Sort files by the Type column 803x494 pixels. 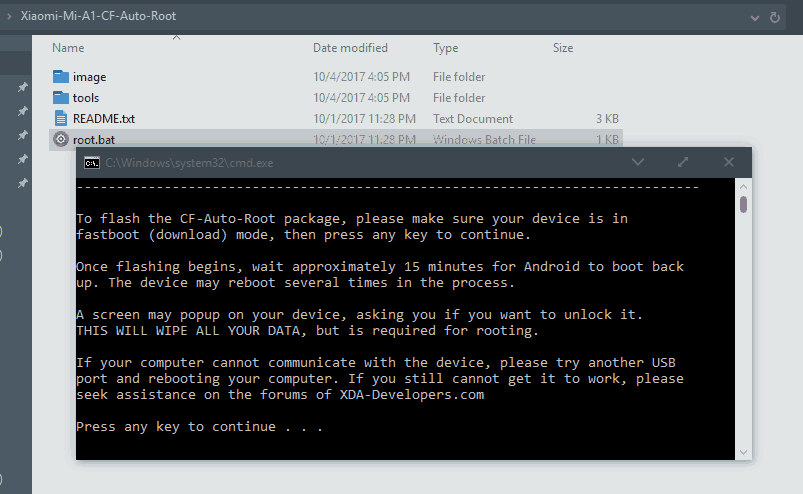pos(446,48)
